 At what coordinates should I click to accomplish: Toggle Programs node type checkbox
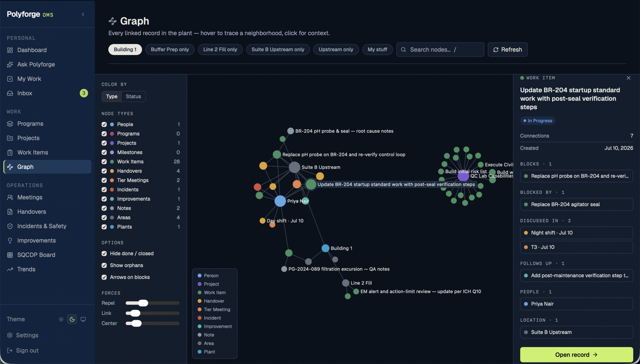click(104, 134)
